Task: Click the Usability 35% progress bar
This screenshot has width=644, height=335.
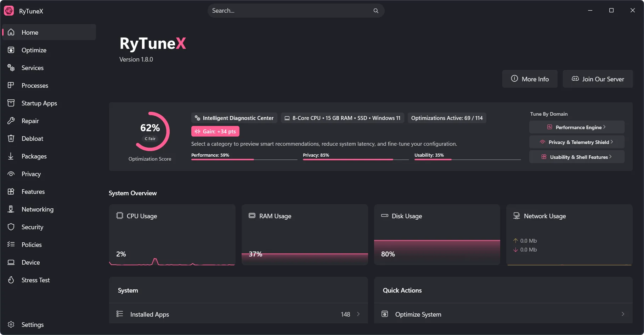Action: [x=468, y=160]
